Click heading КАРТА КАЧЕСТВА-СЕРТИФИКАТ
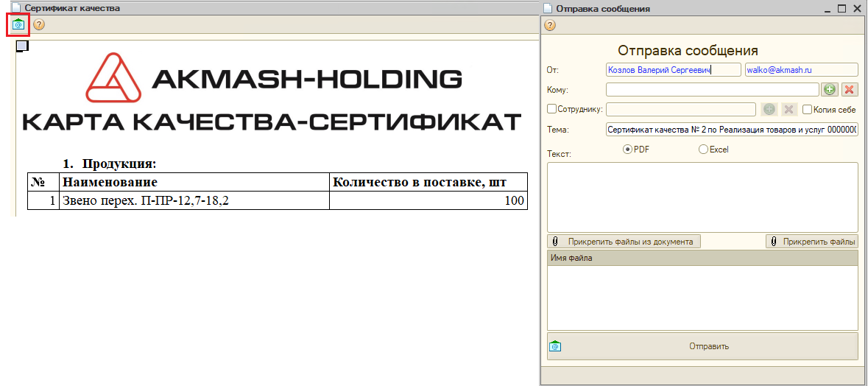The height and width of the screenshot is (386, 868). pos(272,122)
